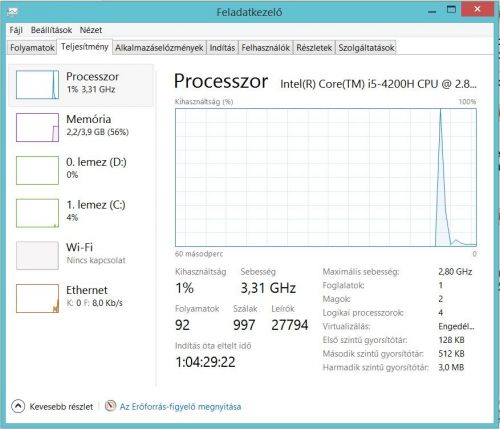The width and height of the screenshot is (500, 429).
Task: Open the Részletek tab
Action: coord(314,48)
